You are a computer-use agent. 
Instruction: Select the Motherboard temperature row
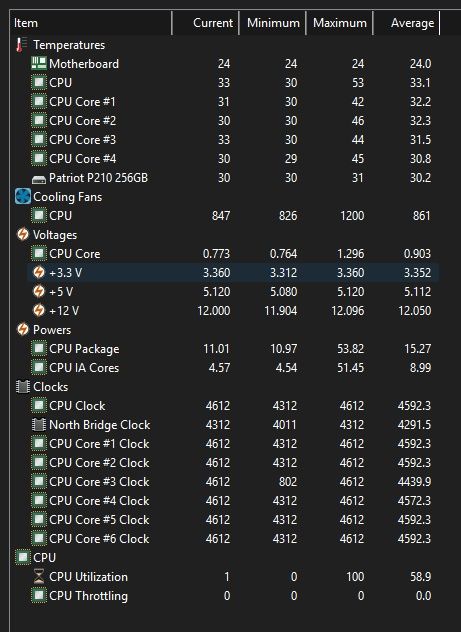[233, 64]
